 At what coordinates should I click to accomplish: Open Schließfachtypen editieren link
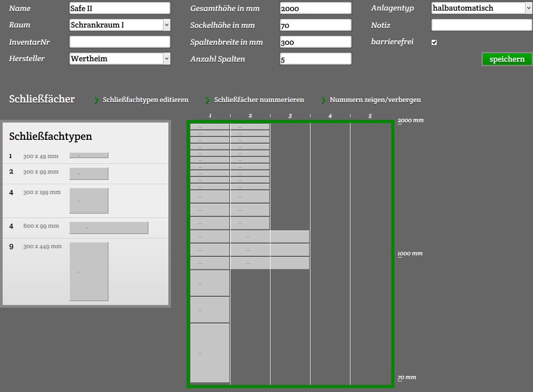[x=146, y=100]
